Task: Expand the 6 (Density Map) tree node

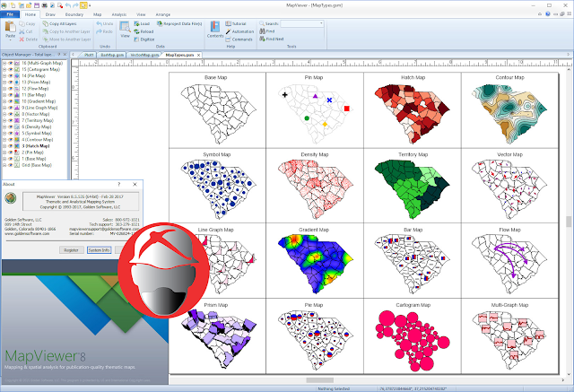Action: click(4, 127)
